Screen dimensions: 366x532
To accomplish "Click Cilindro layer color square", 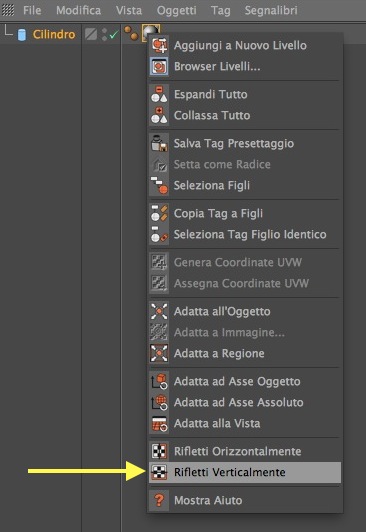I will coord(91,34).
